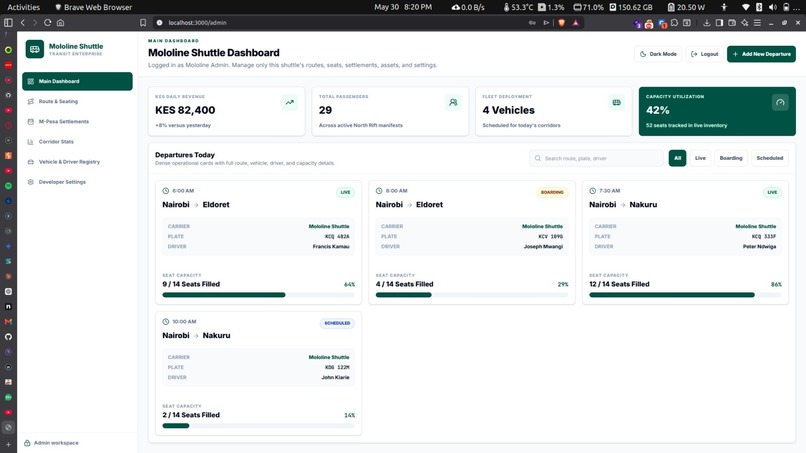Click plate number KCQ 482A

337,237
